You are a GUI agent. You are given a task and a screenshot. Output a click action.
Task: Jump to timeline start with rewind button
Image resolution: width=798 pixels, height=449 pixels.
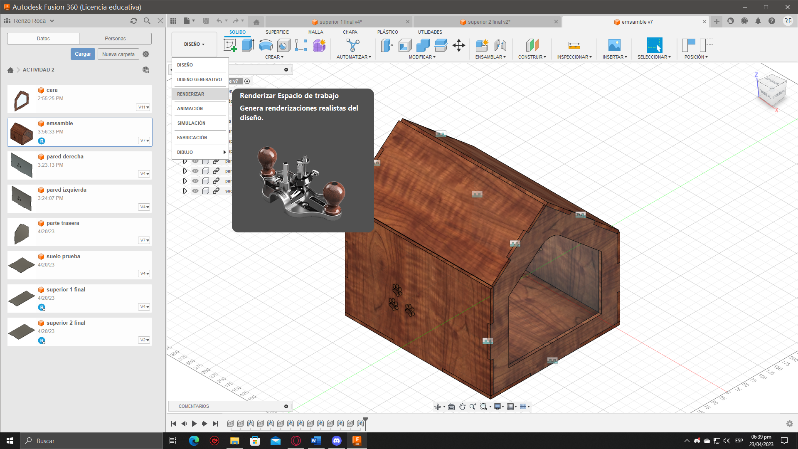click(x=173, y=424)
